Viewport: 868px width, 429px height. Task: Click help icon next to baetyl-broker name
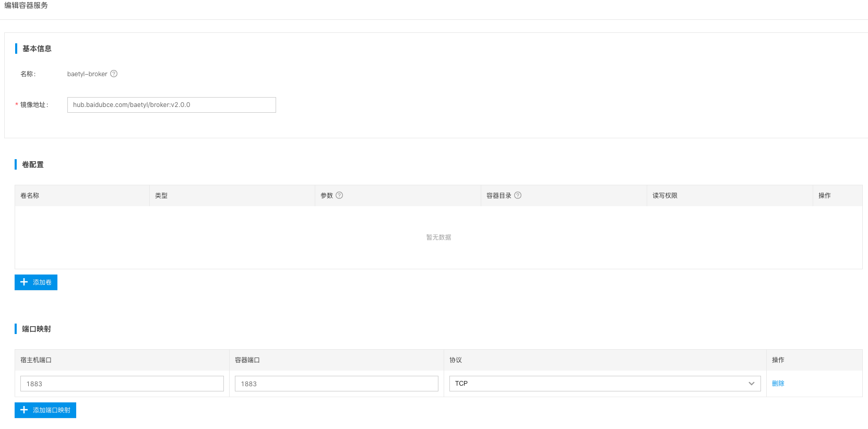coord(114,74)
